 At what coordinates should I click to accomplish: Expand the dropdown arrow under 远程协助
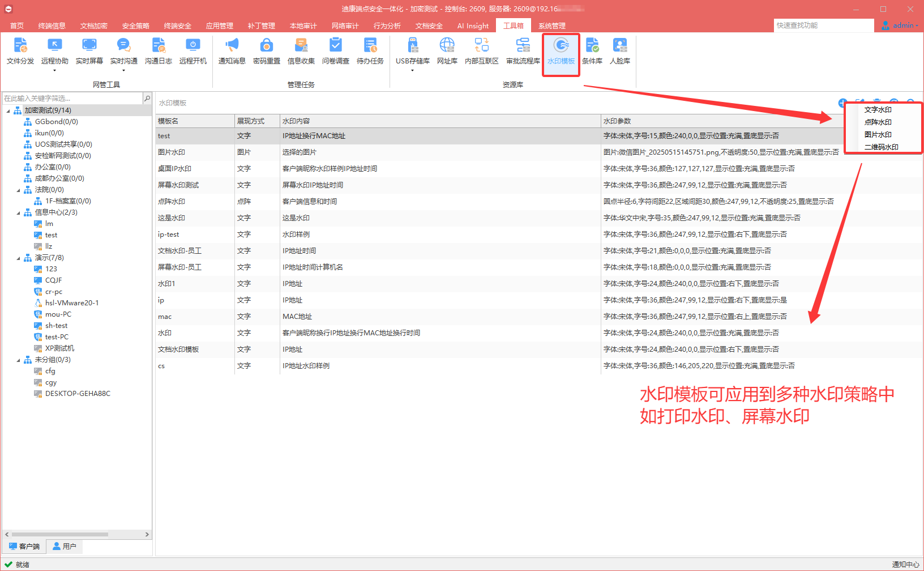(55, 71)
